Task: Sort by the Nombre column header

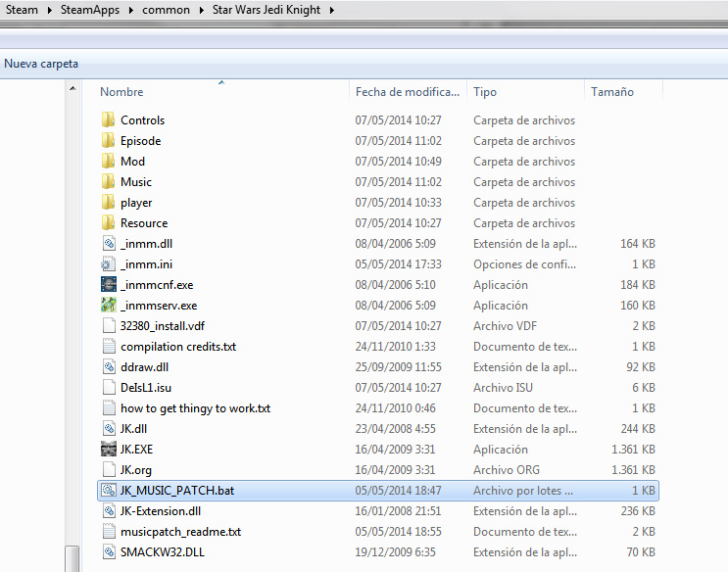Action: 121,92
